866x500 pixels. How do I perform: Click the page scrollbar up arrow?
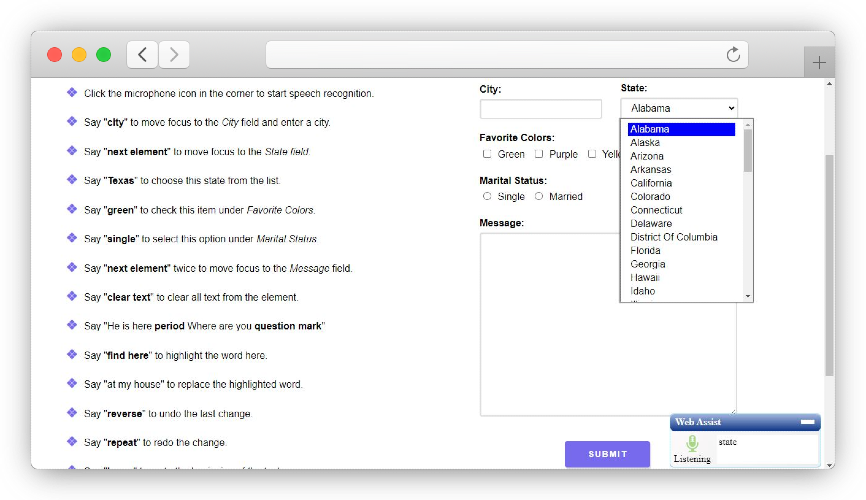[x=829, y=84]
